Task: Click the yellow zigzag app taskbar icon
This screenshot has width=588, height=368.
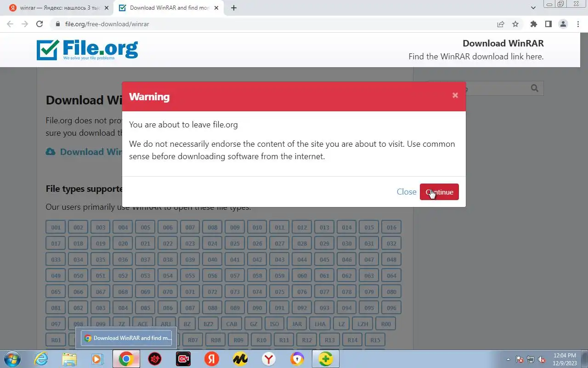Action: pyautogui.click(x=240, y=359)
